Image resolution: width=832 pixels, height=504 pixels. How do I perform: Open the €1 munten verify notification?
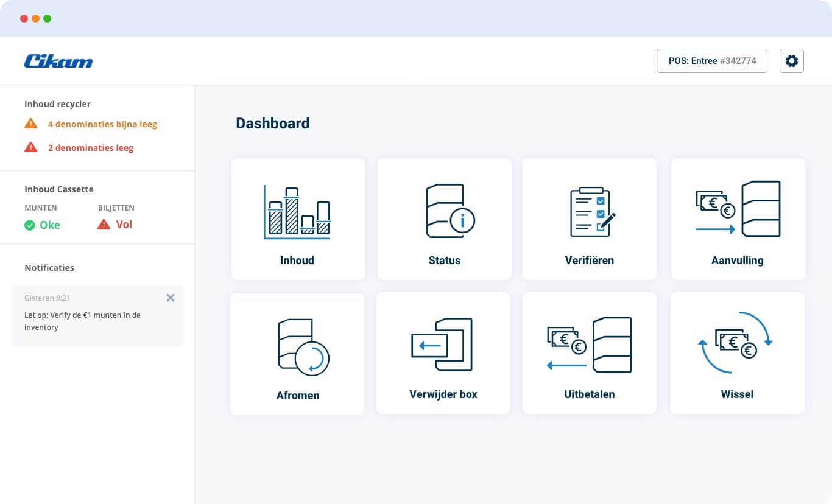(82, 321)
